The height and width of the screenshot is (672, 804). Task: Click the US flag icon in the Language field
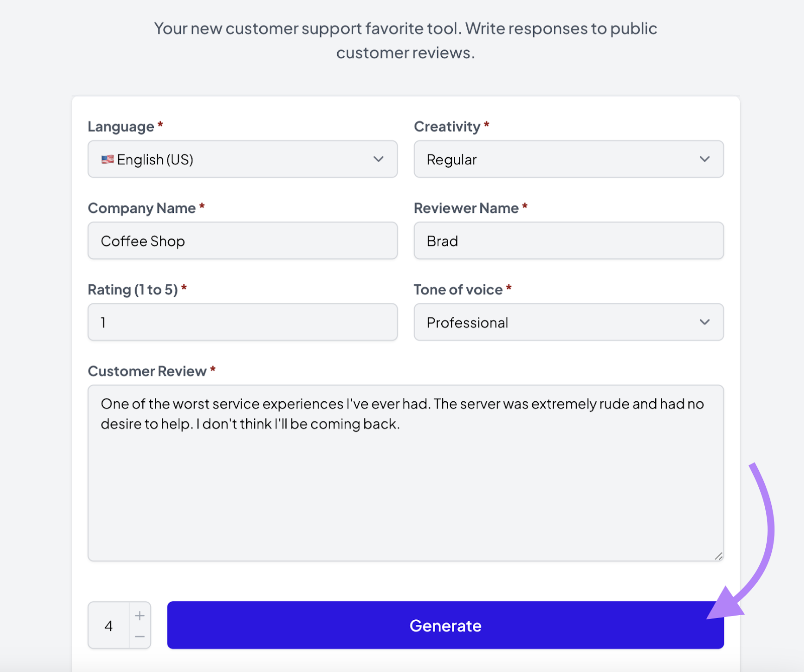pyautogui.click(x=107, y=159)
